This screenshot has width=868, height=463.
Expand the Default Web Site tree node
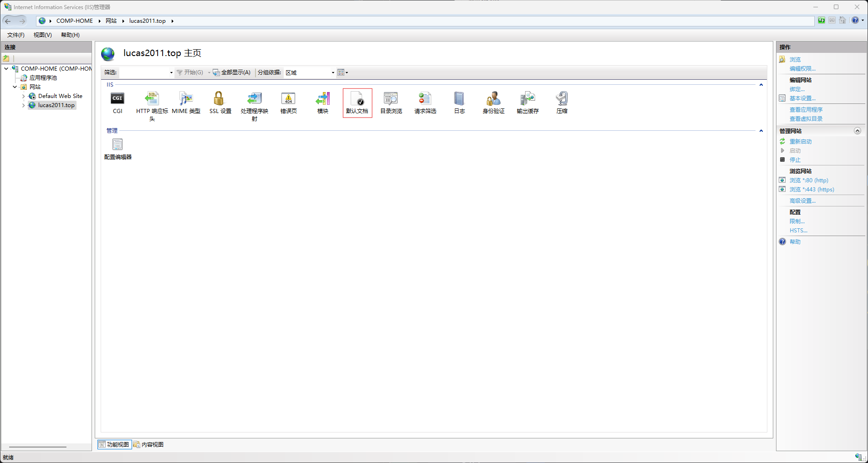[x=24, y=96]
